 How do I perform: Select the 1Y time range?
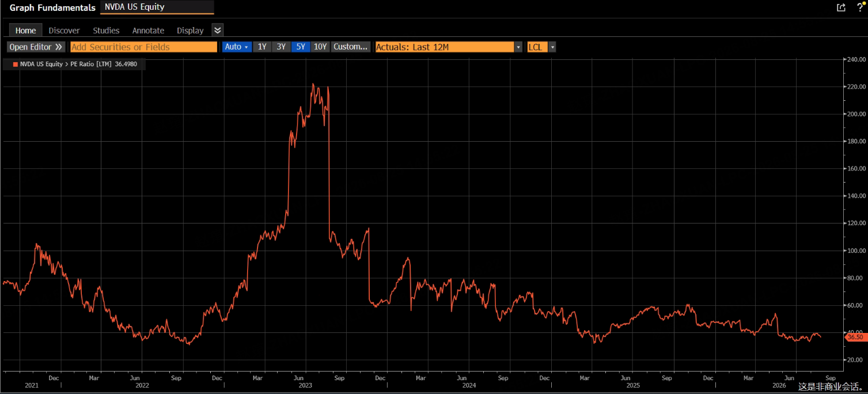click(x=262, y=47)
